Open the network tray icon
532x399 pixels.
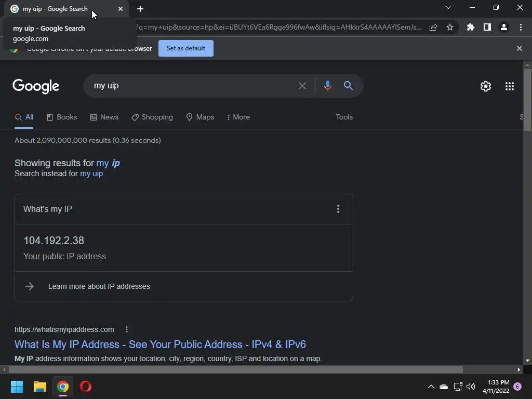[458, 387]
